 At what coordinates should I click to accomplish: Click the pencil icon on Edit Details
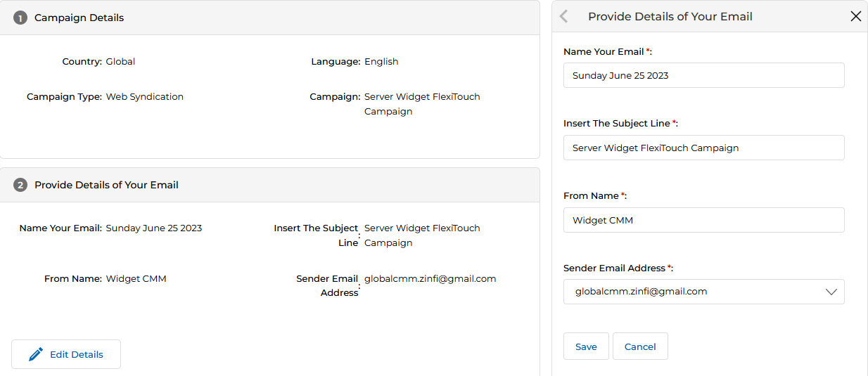click(36, 354)
